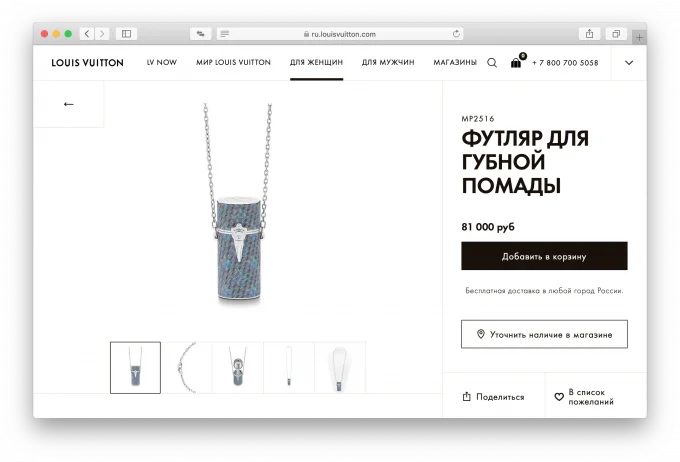Click the ru.louisvuitton.com address bar
This screenshot has height=462, width=680.
coord(340,34)
